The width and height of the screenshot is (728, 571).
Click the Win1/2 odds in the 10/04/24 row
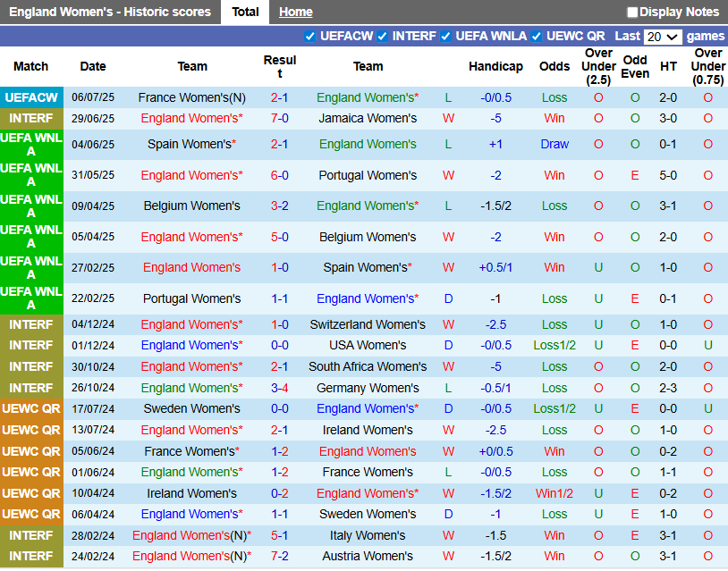(554, 493)
